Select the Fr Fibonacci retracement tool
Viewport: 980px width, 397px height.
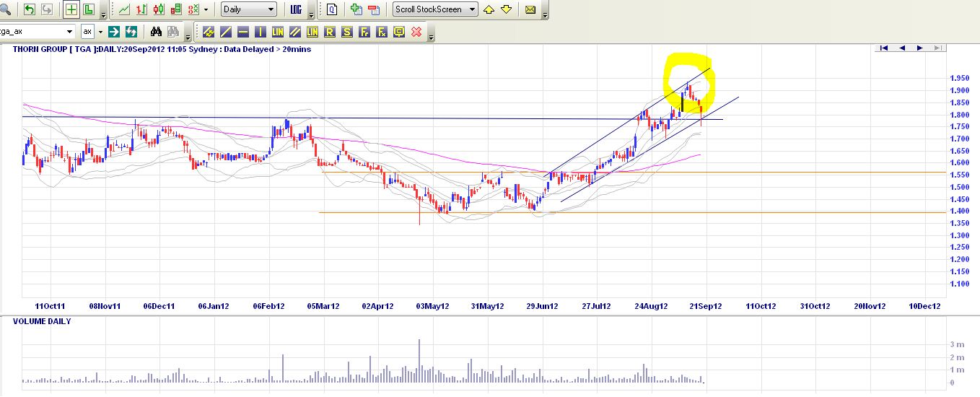(x=364, y=32)
